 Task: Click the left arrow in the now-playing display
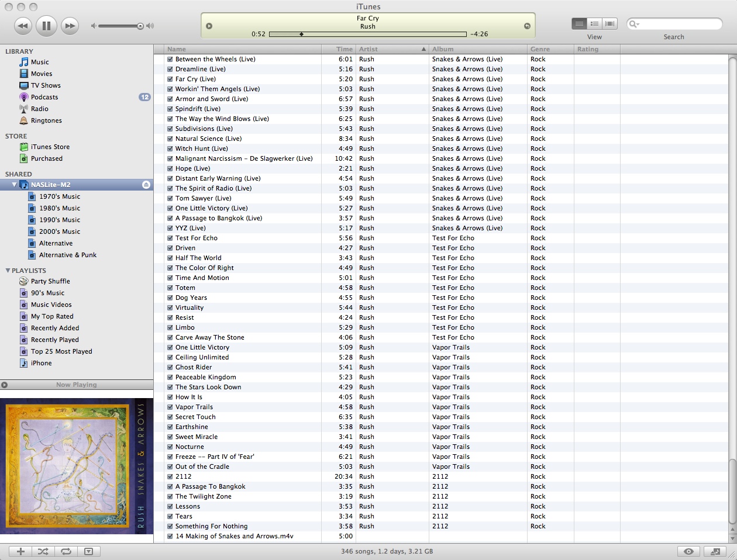tap(209, 26)
